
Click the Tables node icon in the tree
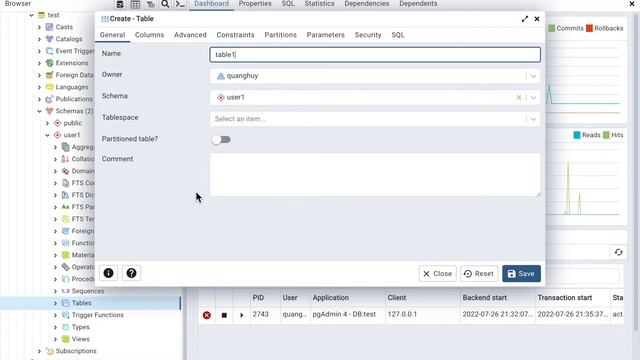65,303
